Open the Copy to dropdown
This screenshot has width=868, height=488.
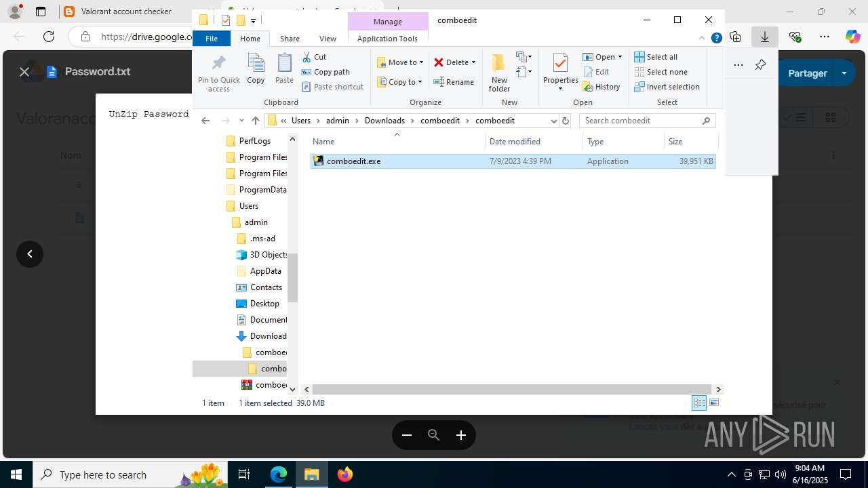(399, 82)
